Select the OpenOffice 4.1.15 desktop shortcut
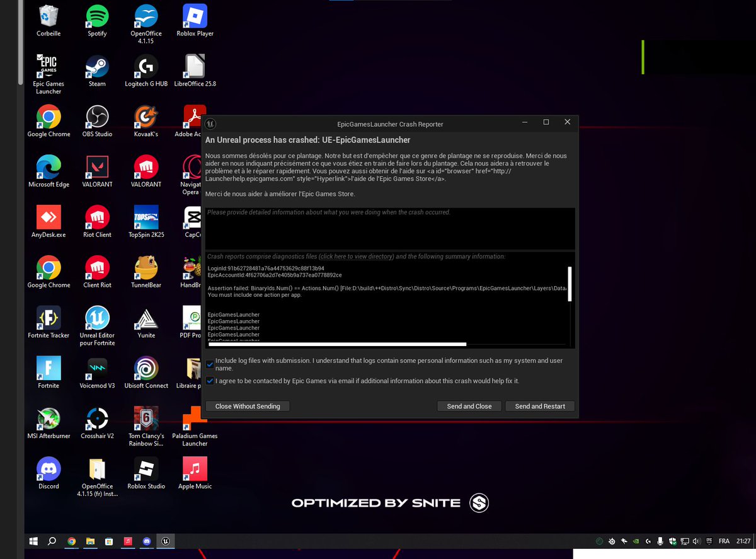Viewport: 756px width, 559px height. 146,24
